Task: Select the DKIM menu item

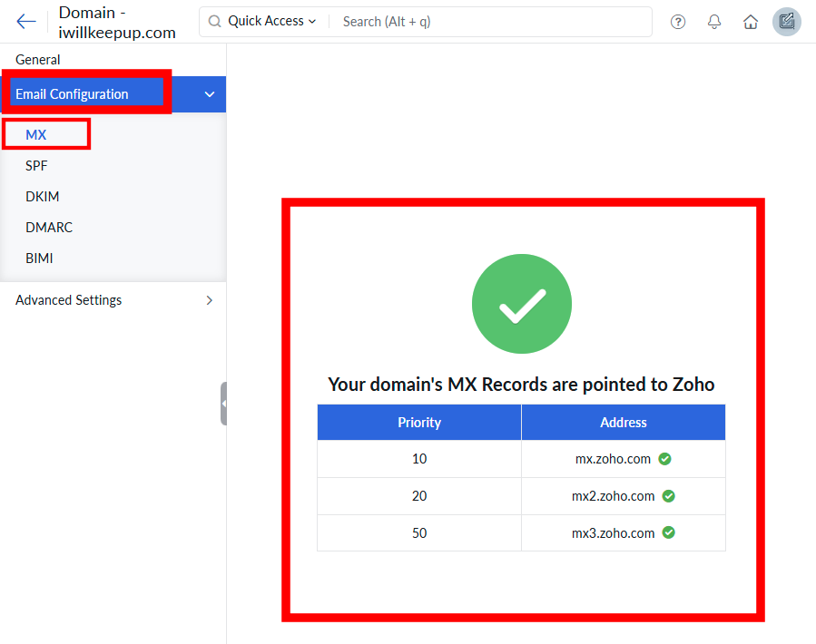Action: click(x=43, y=197)
